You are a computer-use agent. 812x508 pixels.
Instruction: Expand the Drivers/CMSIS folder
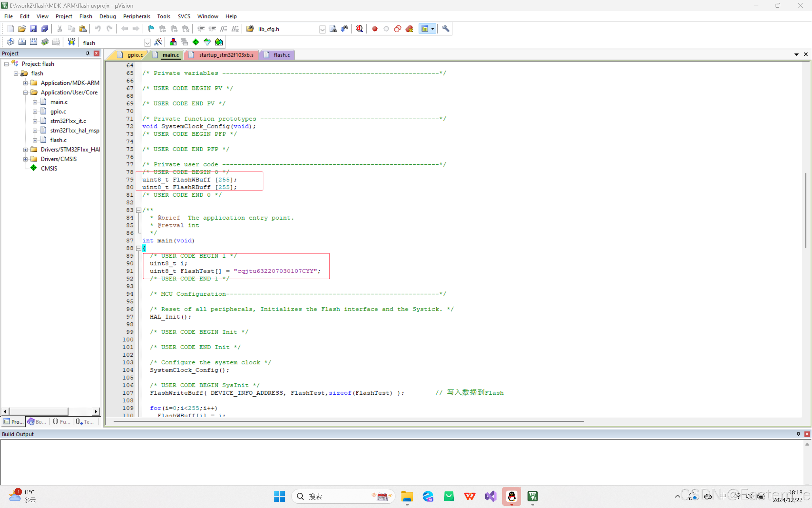25,159
